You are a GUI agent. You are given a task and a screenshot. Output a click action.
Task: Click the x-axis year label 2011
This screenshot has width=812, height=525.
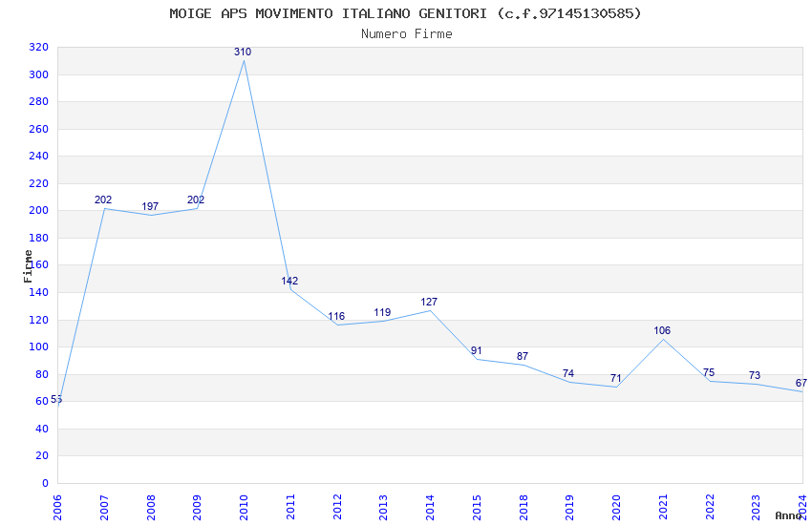pos(290,508)
